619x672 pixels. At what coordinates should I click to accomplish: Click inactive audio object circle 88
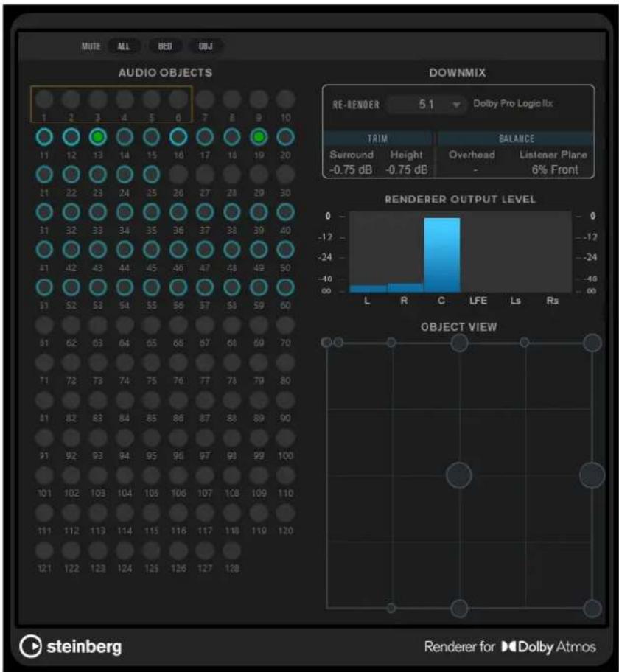point(232,400)
